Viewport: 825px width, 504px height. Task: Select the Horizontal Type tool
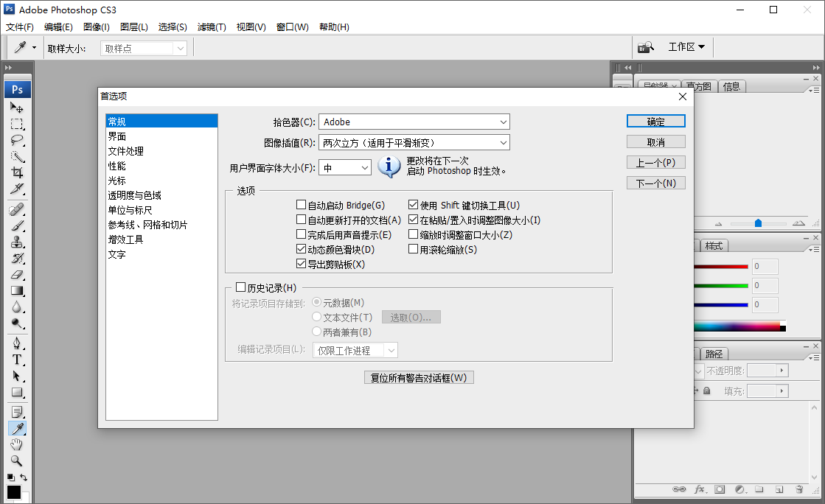[x=16, y=359]
